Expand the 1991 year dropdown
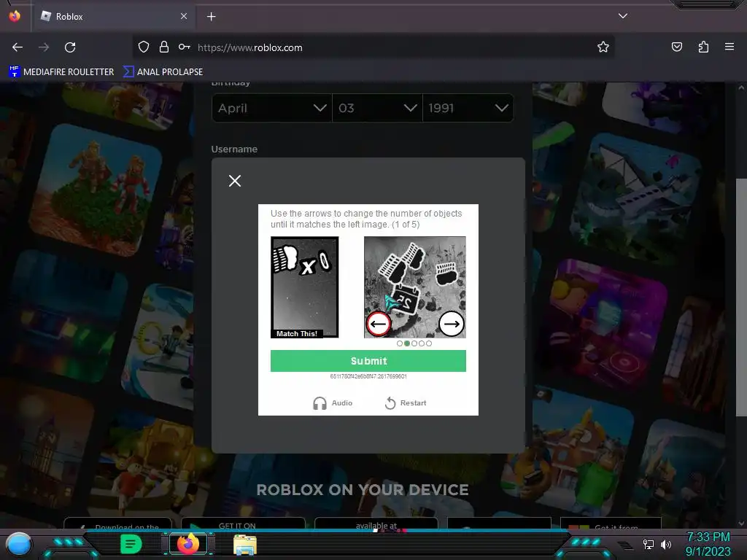 tap(468, 108)
